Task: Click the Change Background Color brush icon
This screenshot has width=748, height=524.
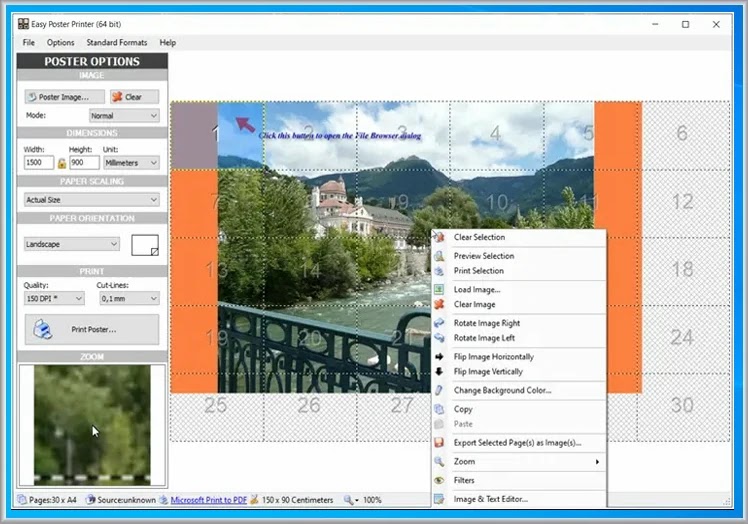Action: [439, 390]
